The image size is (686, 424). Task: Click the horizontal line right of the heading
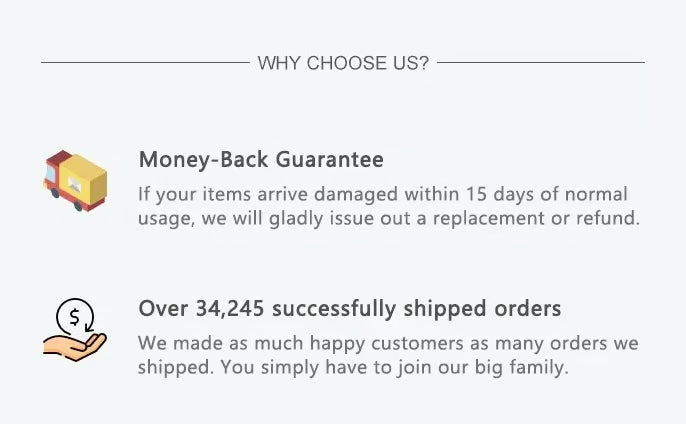541,63
